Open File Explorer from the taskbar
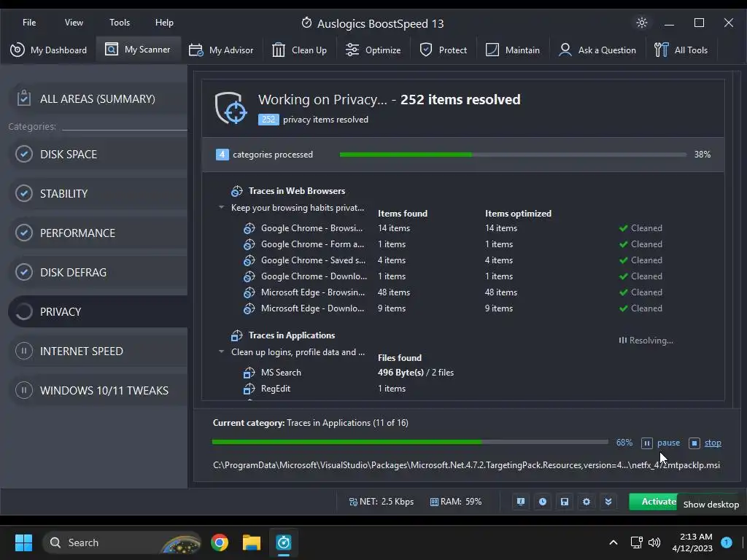Image resolution: width=747 pixels, height=560 pixels. click(x=252, y=542)
